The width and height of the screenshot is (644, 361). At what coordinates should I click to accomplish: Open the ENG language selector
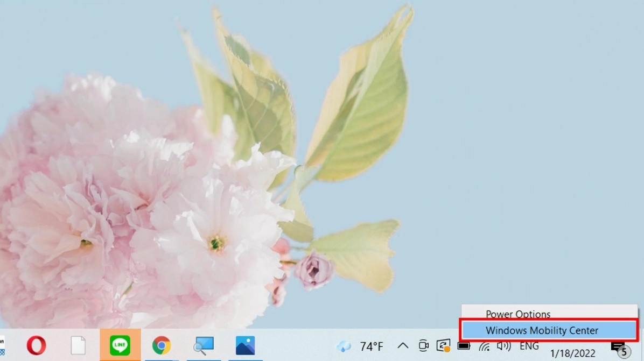[528, 347]
